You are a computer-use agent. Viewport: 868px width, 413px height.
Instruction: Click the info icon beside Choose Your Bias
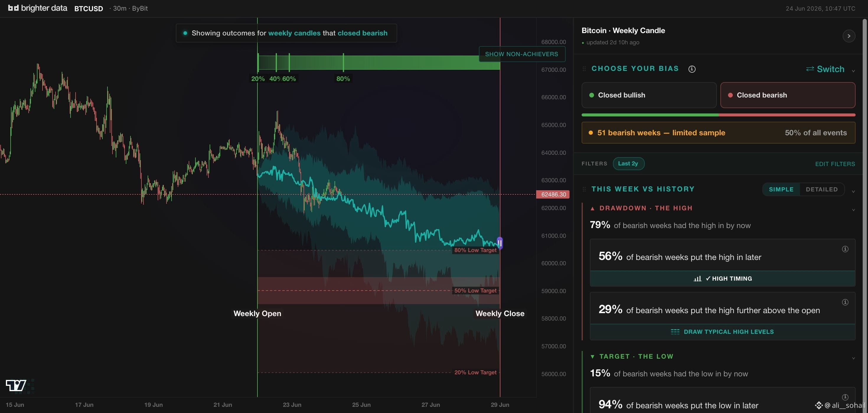[692, 69]
